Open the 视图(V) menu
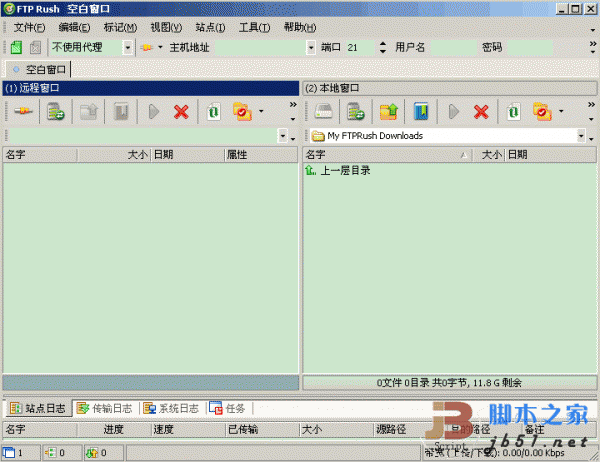The height and width of the screenshot is (462, 600). 166,28
